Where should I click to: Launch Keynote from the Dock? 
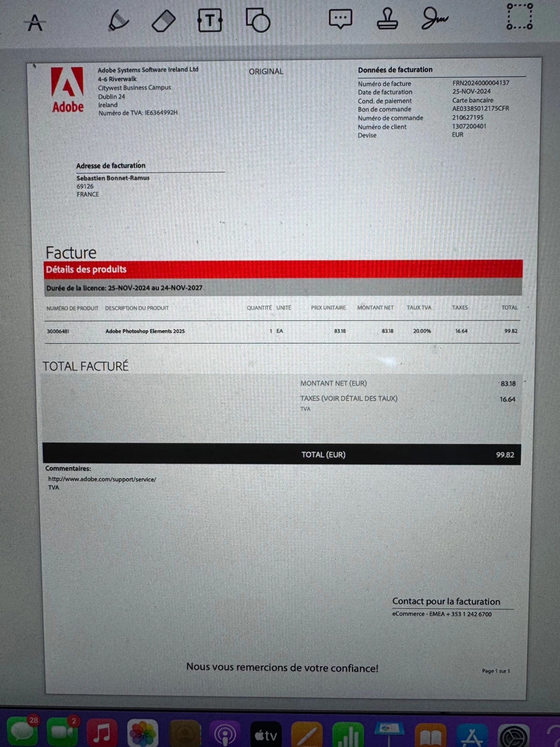click(x=389, y=734)
